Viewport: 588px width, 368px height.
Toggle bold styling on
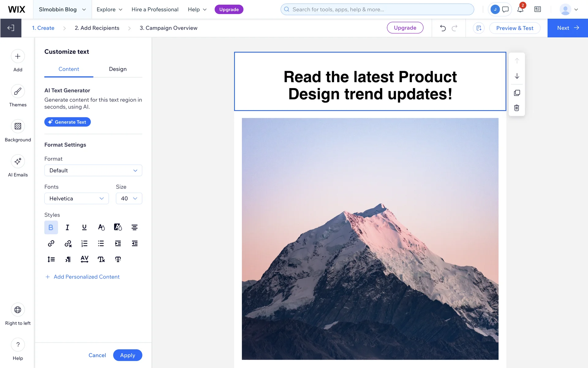(51, 227)
